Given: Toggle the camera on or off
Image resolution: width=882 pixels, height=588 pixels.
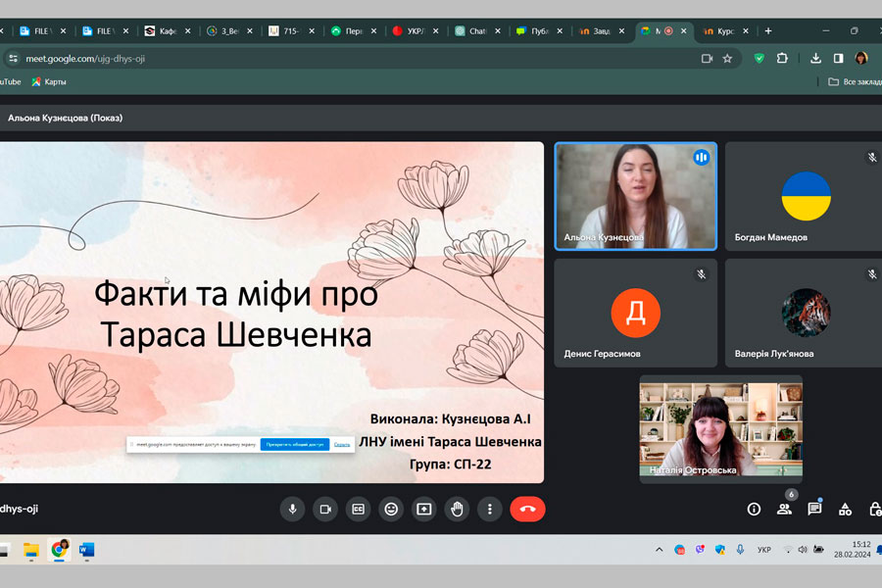Looking at the screenshot, I should [x=324, y=509].
